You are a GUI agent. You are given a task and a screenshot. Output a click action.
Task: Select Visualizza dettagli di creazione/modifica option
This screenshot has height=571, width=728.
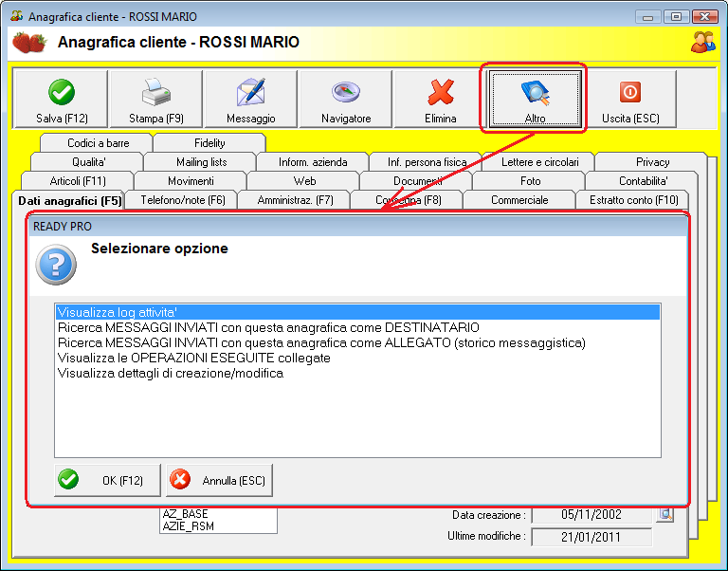tap(357, 373)
